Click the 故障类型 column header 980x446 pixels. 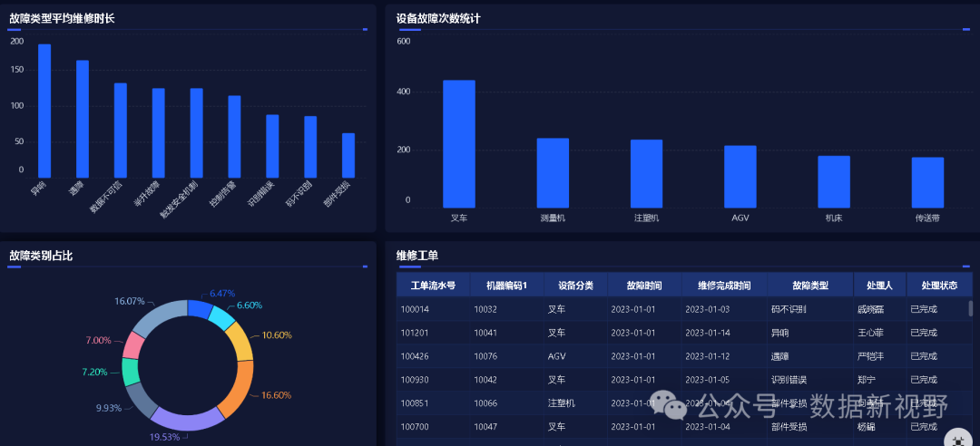[x=810, y=286]
